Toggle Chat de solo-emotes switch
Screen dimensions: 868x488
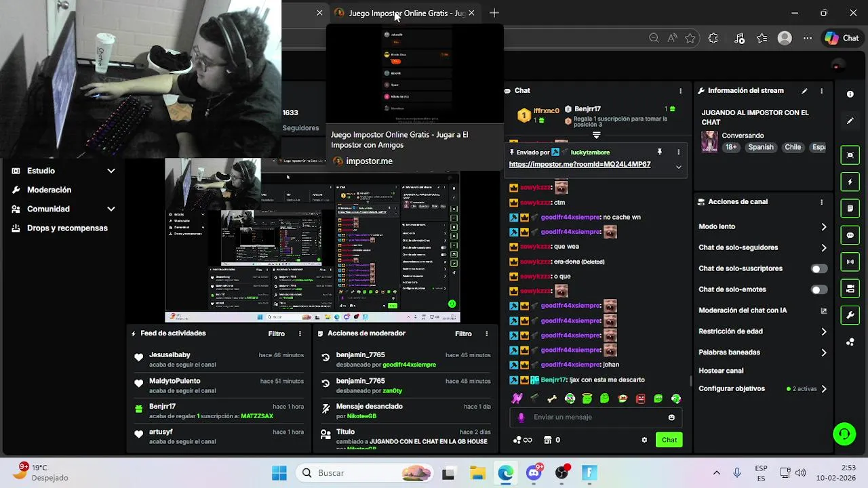[x=819, y=290]
